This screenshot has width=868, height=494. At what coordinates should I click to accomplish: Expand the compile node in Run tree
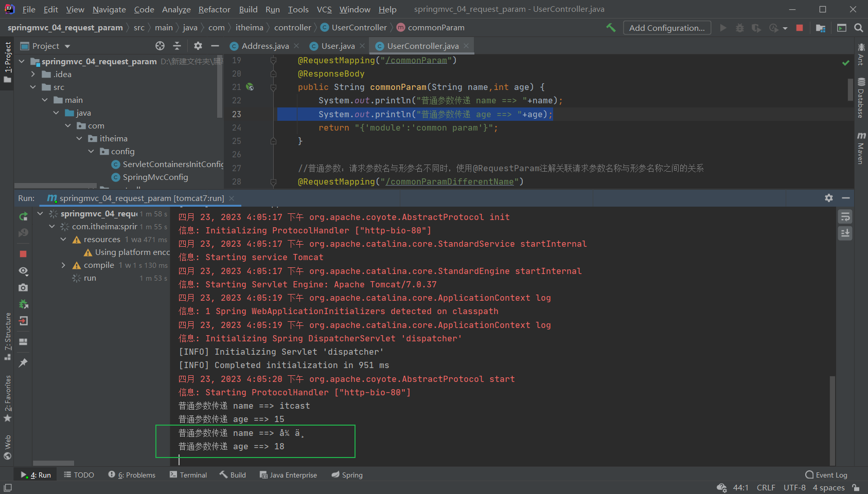63,265
